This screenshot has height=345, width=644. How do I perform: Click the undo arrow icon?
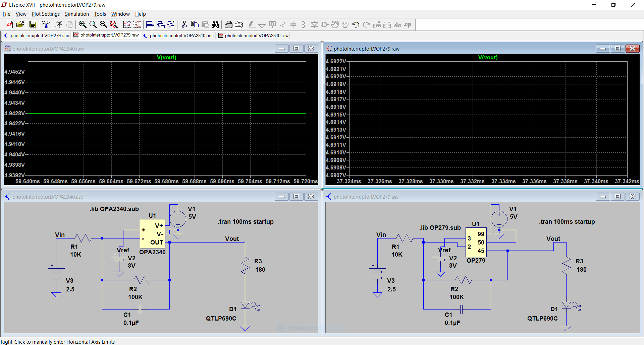coord(356,24)
